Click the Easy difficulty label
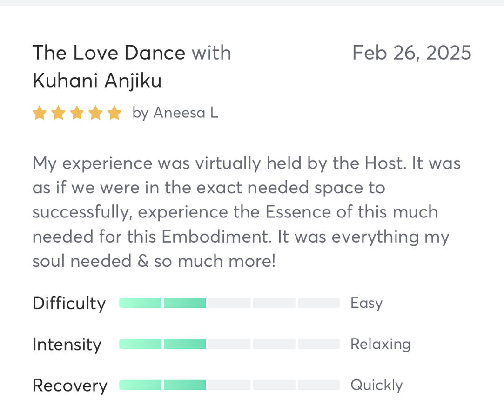The height and width of the screenshot is (420, 504). [x=366, y=303]
